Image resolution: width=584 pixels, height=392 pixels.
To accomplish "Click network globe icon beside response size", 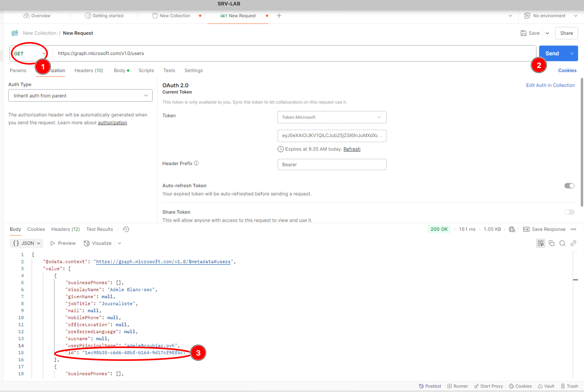I will click(512, 229).
